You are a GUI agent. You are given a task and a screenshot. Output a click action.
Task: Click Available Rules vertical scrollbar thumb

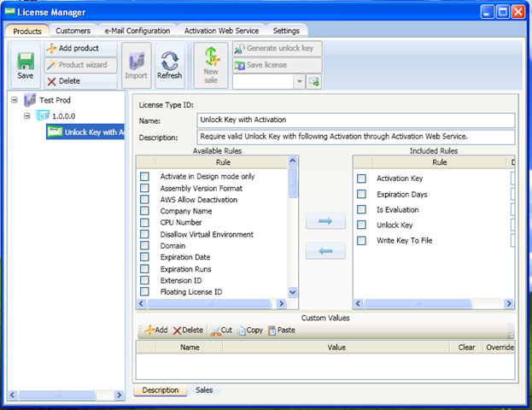click(x=293, y=182)
